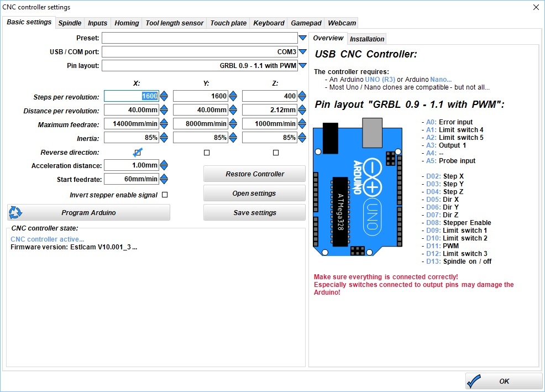This screenshot has width=545, height=392.
Task: Click the Pin layout field showing GRBL
Action: 200,65
